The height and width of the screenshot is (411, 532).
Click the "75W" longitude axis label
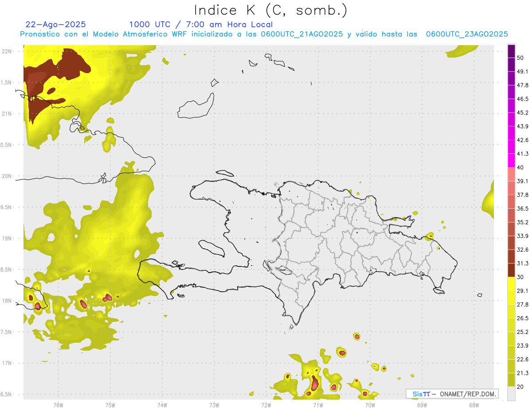[x=110, y=405]
